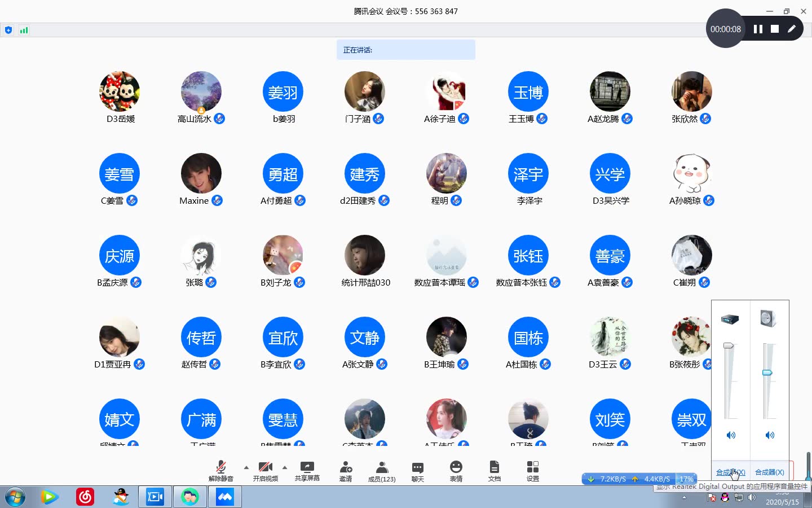
Task: Click the muted mic icon beside 王玉博
Action: tap(542, 119)
